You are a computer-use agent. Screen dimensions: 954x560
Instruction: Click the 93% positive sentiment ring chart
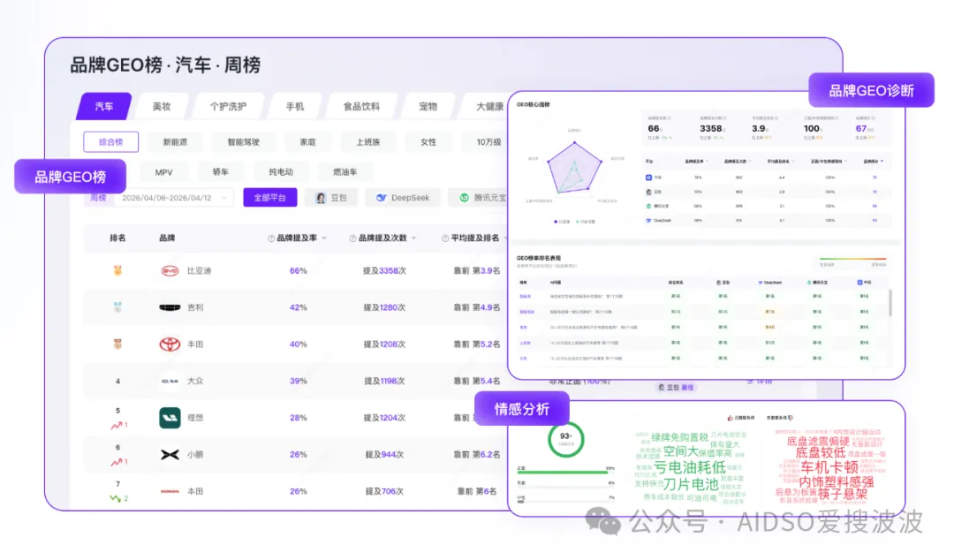(566, 439)
